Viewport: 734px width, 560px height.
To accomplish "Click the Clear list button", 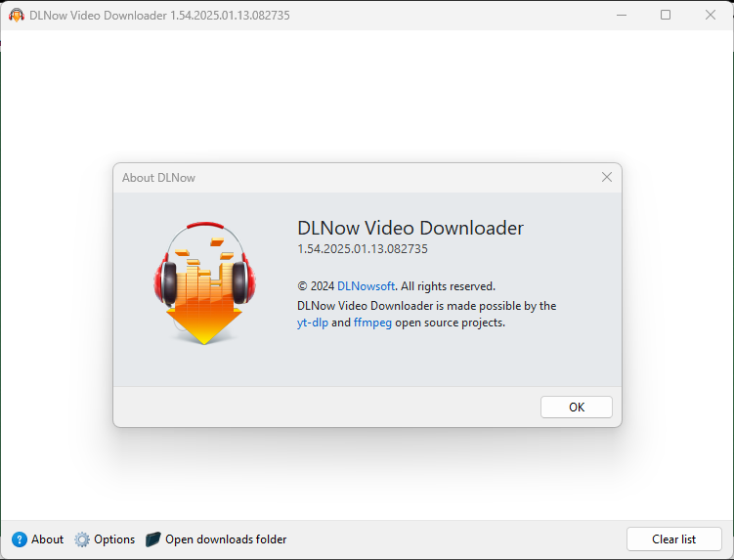I will (x=673, y=539).
